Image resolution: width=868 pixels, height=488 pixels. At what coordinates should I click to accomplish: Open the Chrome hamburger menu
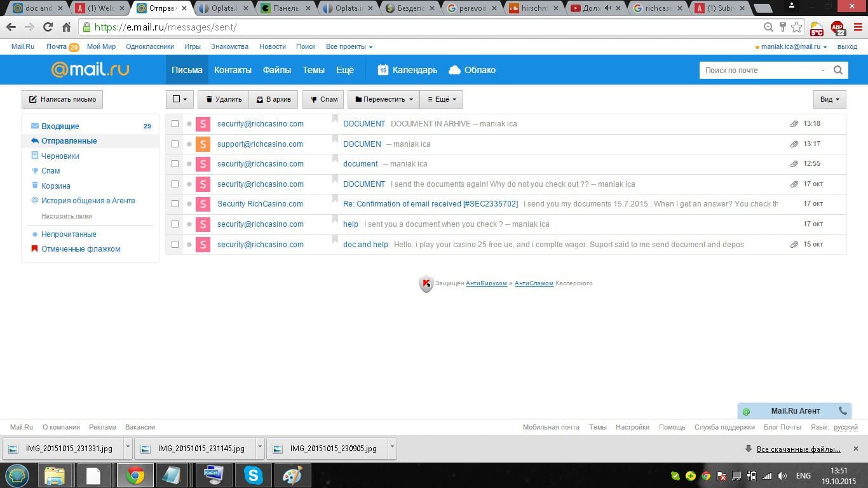(x=858, y=27)
